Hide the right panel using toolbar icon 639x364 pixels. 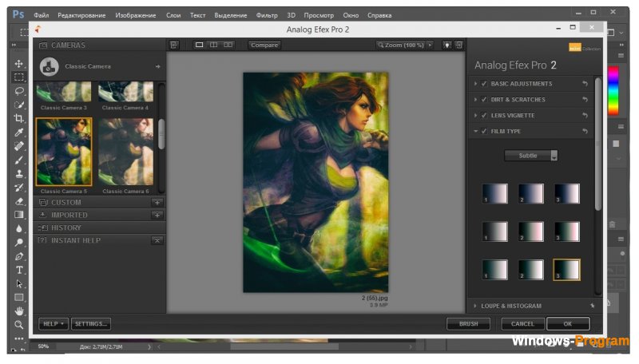458,45
